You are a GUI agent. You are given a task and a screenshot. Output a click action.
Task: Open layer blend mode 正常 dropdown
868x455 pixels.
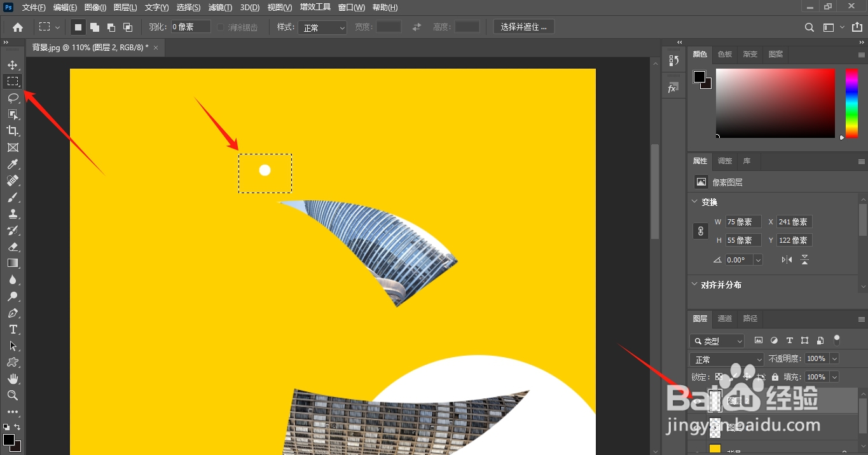pos(727,359)
